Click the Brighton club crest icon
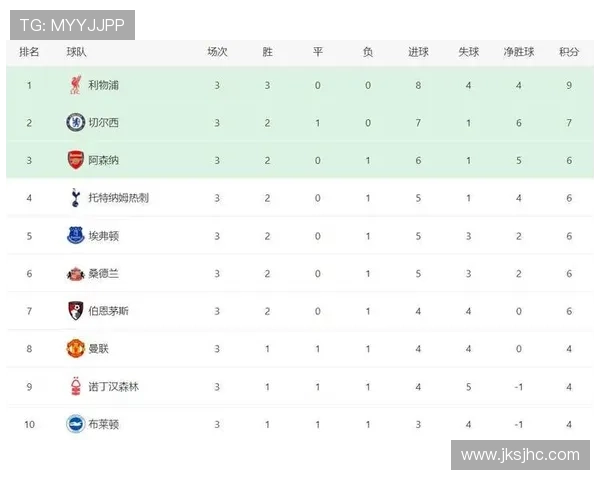The height and width of the screenshot is (480, 600). click(76, 424)
